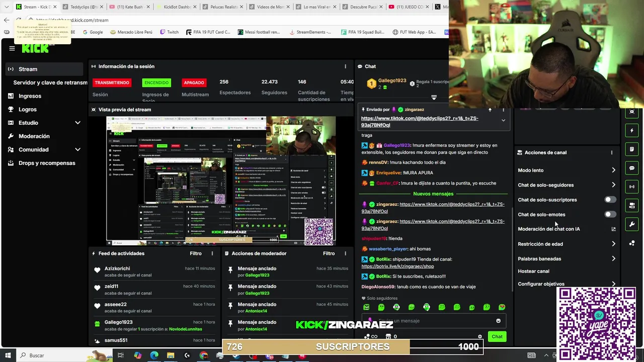Click the wrench sidebar icon
The height and width of the screenshot is (362, 644).
pos(632,224)
